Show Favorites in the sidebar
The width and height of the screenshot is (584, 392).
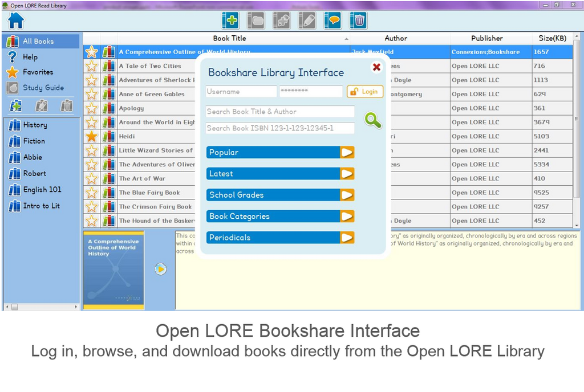30,72
